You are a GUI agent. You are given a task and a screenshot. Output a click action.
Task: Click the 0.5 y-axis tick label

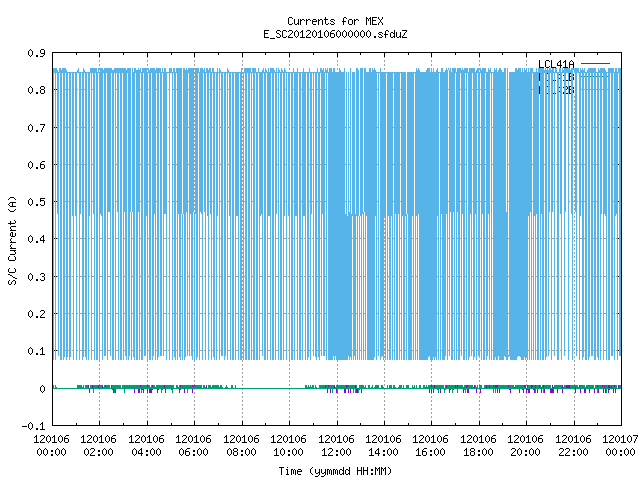[36, 202]
